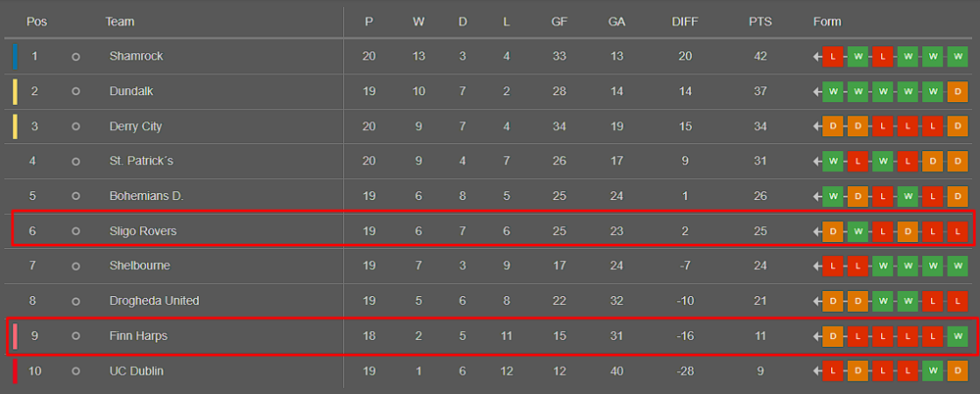This screenshot has width=980, height=394.
Task: Click Finn Harps' green W form badge
Action: pyautogui.click(x=956, y=336)
